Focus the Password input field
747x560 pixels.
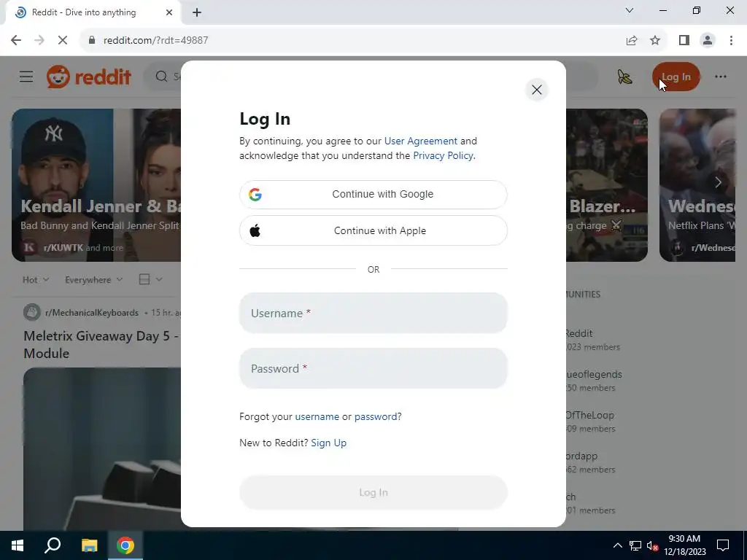point(373,368)
